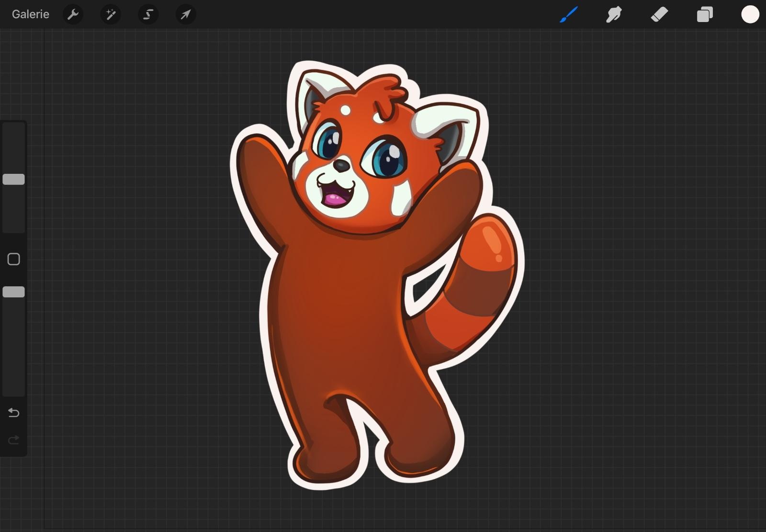Viewport: 766px width, 532px height.
Task: Click the brush size slider handle
Action: [13, 179]
